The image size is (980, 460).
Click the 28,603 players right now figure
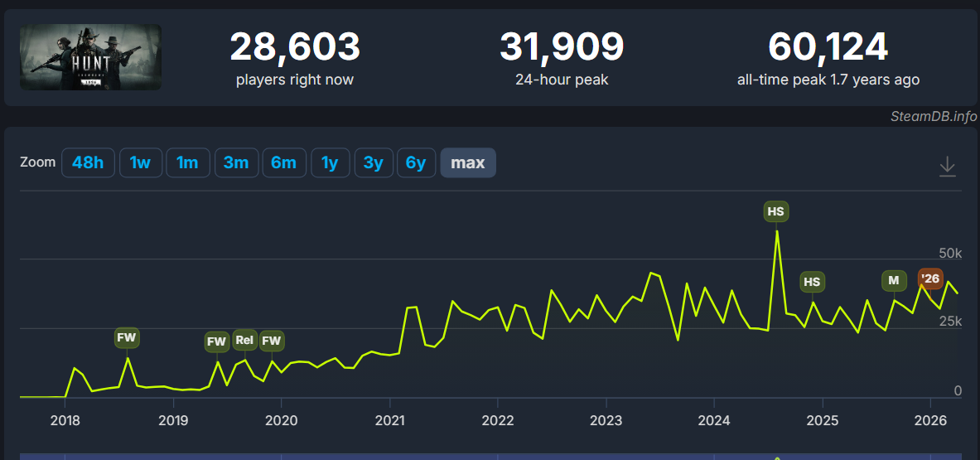tap(295, 47)
